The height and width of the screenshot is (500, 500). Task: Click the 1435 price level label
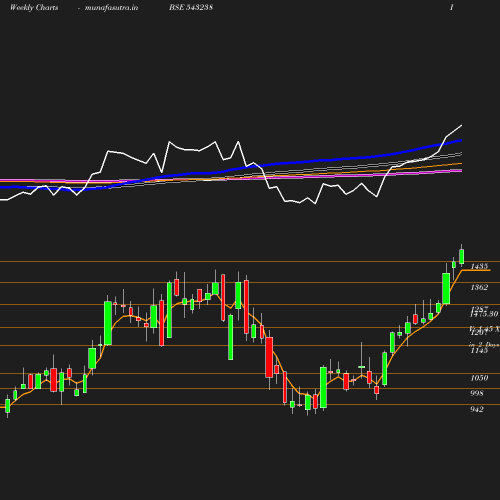pos(479,266)
